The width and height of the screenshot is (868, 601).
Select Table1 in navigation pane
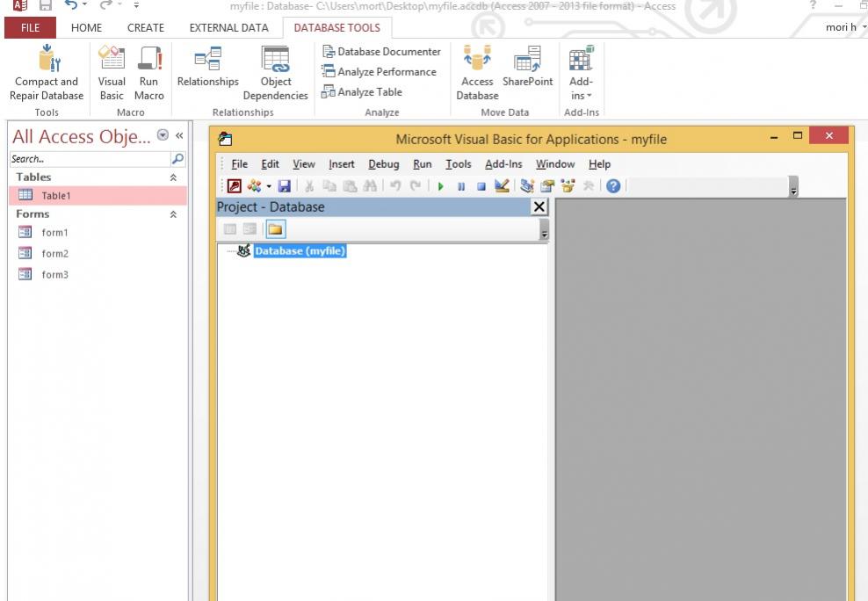click(x=98, y=196)
